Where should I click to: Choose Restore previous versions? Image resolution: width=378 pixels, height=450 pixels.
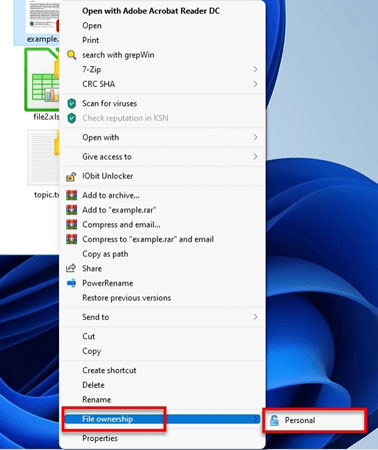[x=162, y=298]
